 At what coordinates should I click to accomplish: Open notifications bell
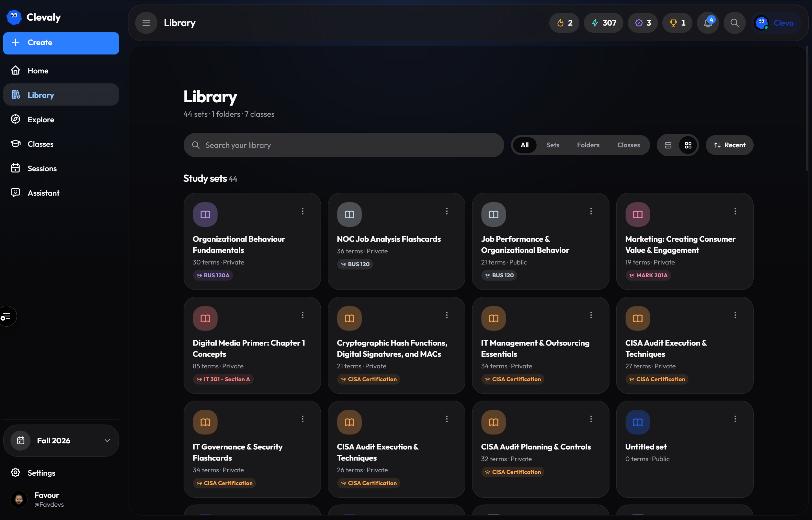point(708,23)
